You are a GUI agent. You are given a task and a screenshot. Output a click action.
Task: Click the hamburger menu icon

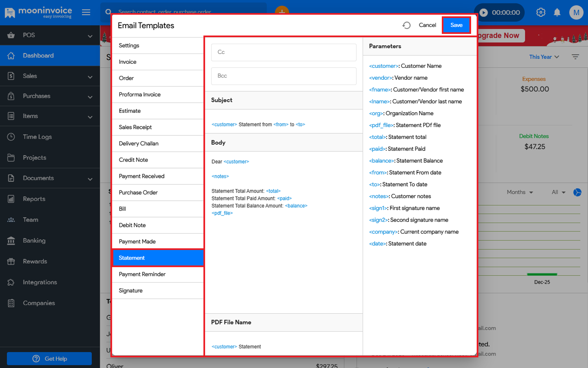[86, 12]
